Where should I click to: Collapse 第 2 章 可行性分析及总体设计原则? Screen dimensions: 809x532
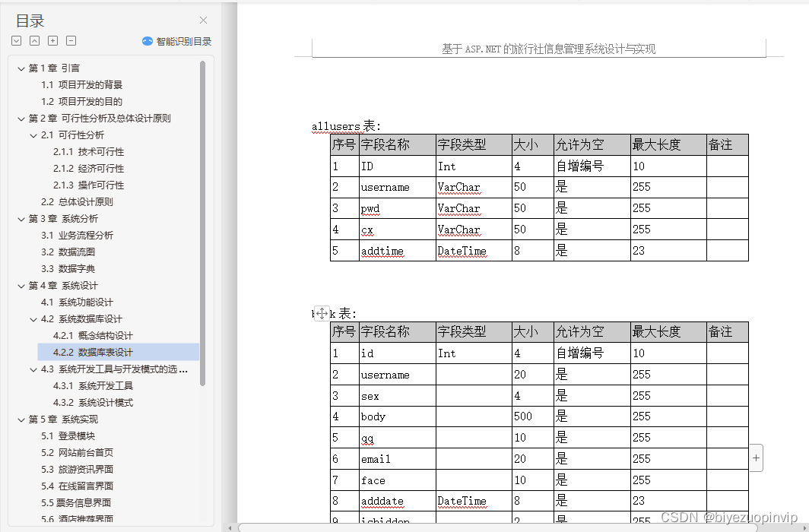coord(21,118)
